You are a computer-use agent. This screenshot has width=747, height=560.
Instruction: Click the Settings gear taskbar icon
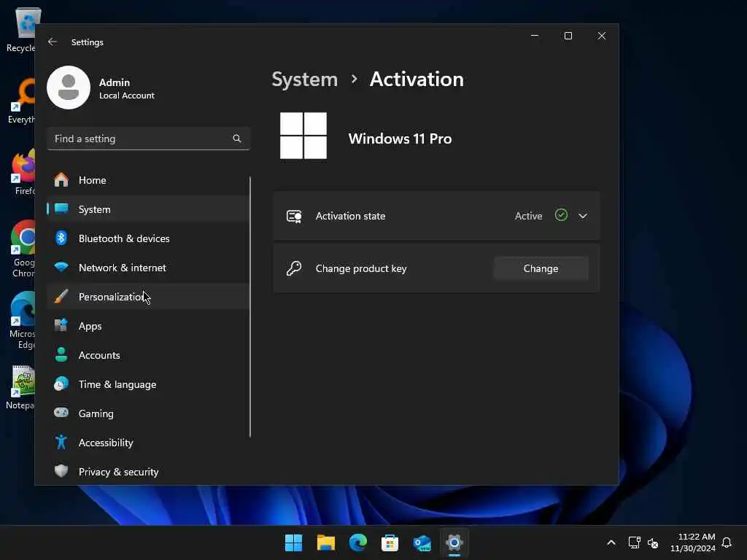tap(454, 542)
